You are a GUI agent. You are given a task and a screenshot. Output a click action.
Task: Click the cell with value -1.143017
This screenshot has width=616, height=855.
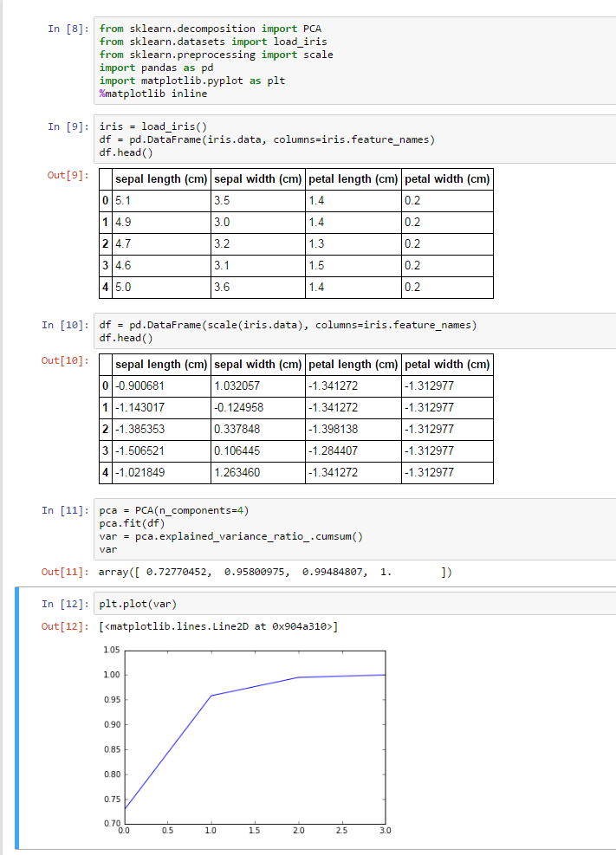pos(161,408)
